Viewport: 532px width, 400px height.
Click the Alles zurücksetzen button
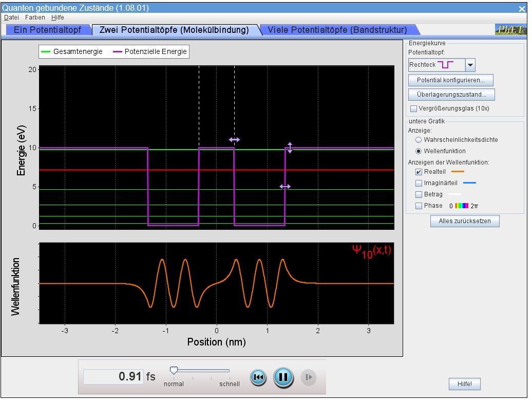[465, 221]
